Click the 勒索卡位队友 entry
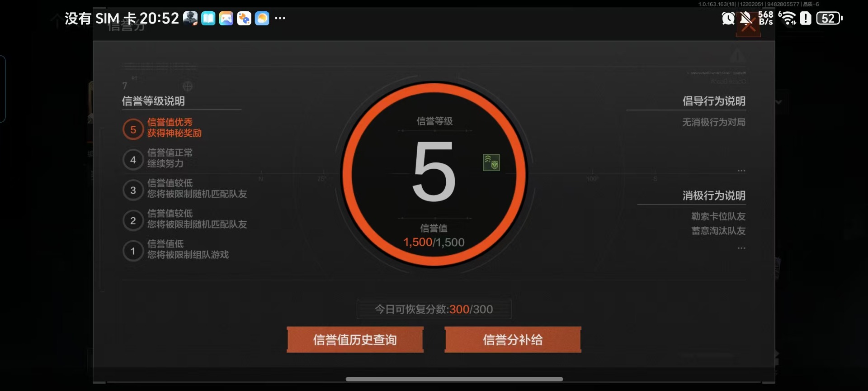 [x=718, y=216]
